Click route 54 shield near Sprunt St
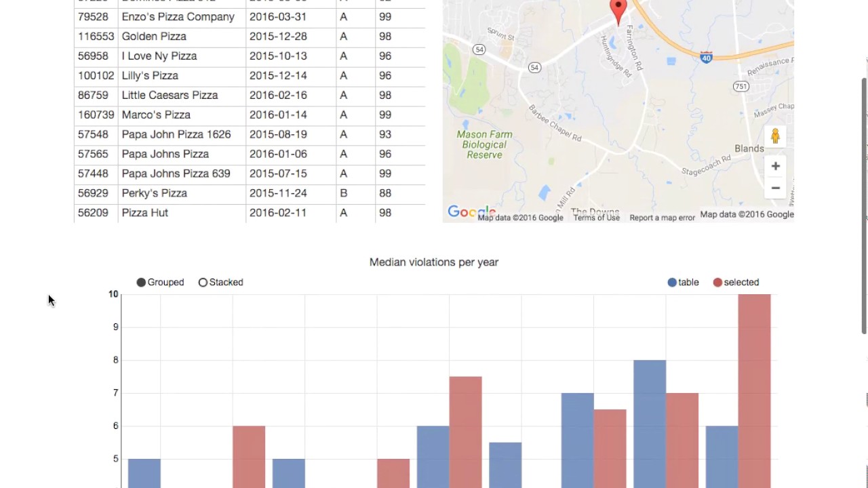This screenshot has height=488, width=868. coord(479,49)
